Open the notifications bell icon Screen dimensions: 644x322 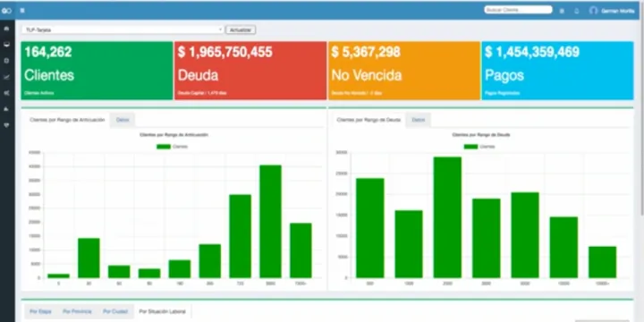click(x=577, y=11)
